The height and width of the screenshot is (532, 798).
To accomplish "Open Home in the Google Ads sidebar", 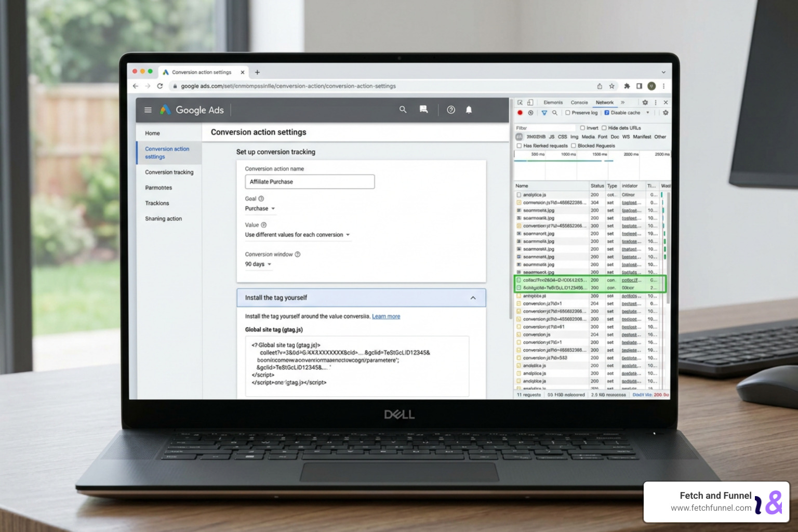I will [x=152, y=134].
